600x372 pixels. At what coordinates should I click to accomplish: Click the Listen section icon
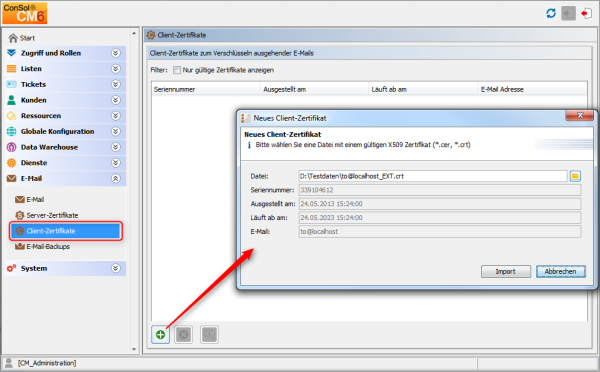coord(11,69)
